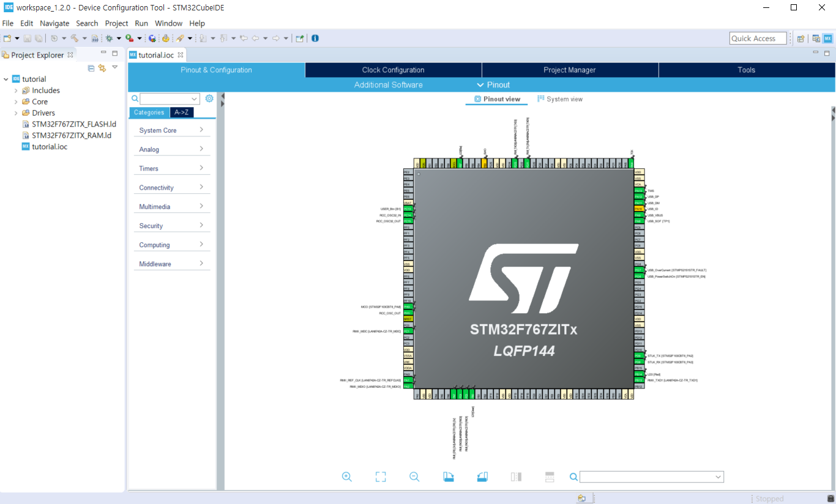This screenshot has height=504, width=836.
Task: Rotate the chip view clockwise
Action: click(x=449, y=476)
